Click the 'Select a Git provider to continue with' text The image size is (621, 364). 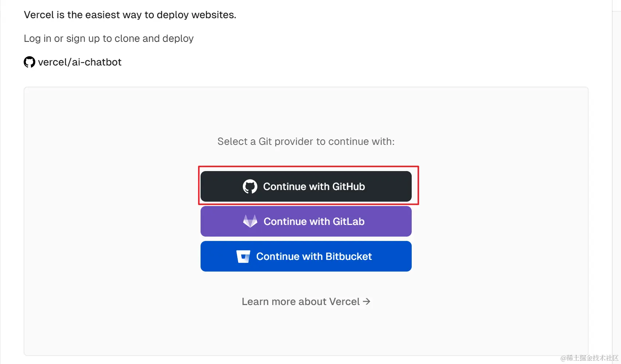[x=306, y=141]
